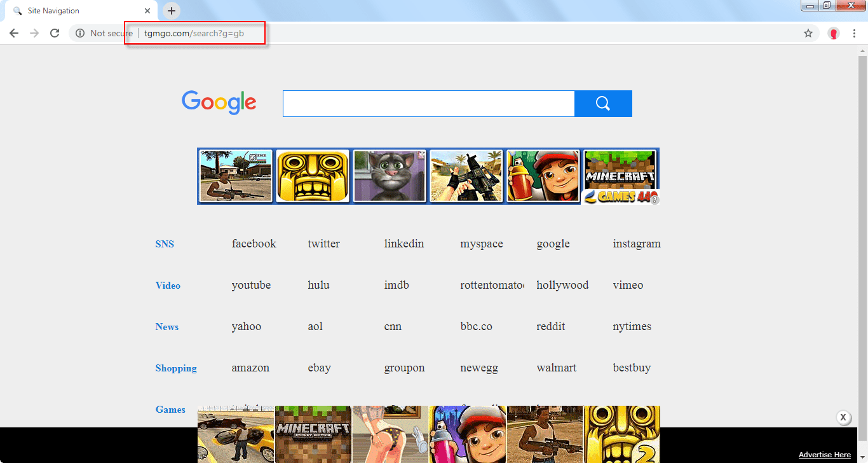Open the shooter gun banner game
Viewport: 868px width, 463px height.
466,176
